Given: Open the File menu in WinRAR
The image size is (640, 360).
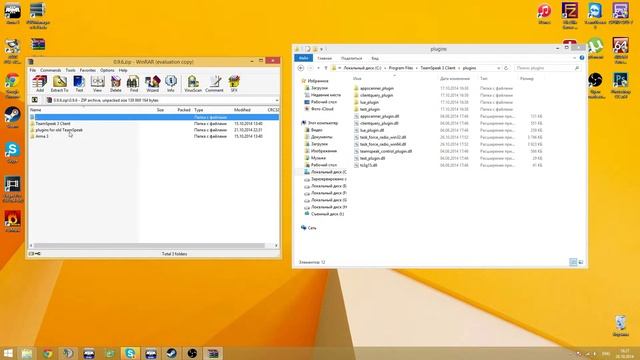Looking at the screenshot, I should [33, 70].
